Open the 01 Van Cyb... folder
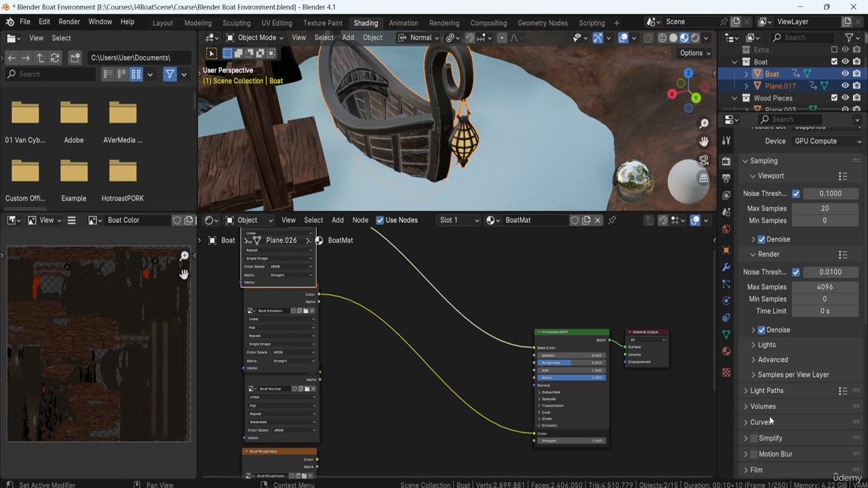The width and height of the screenshot is (868, 488). 25,121
